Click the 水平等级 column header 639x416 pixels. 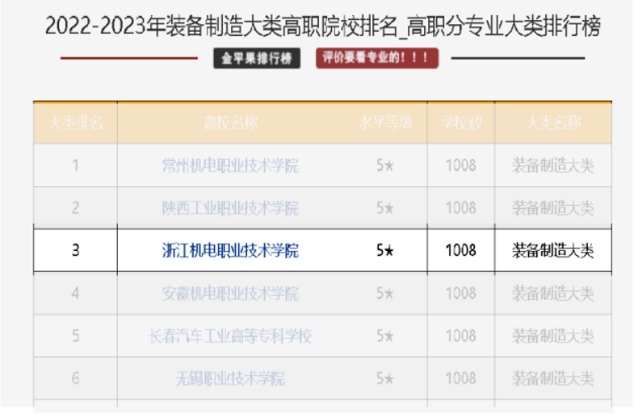click(386, 123)
